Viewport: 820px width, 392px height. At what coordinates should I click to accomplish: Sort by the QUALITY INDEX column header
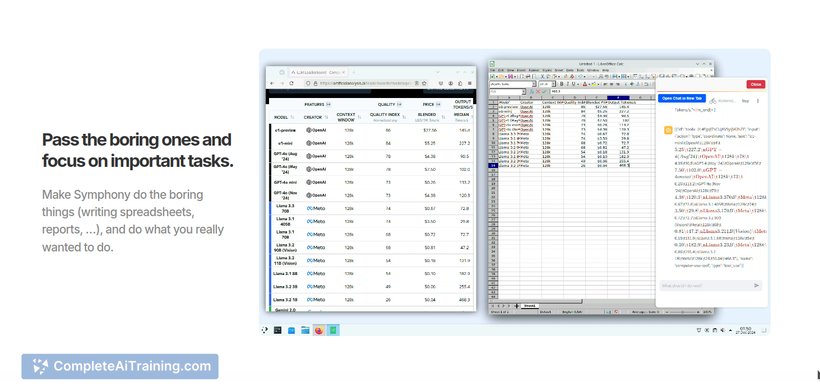[x=385, y=114]
